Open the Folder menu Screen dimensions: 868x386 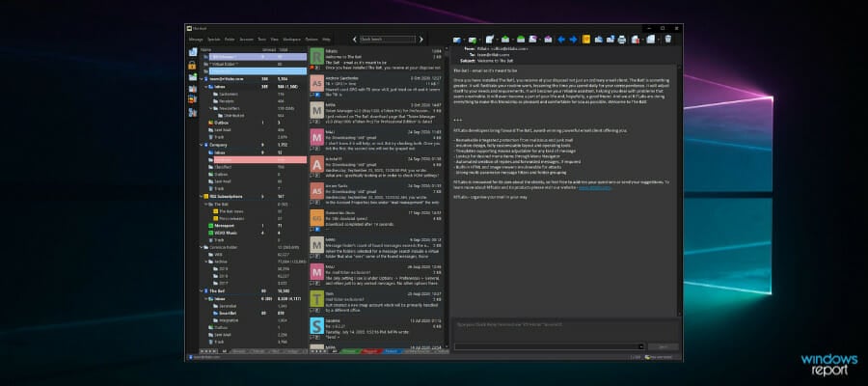point(230,40)
